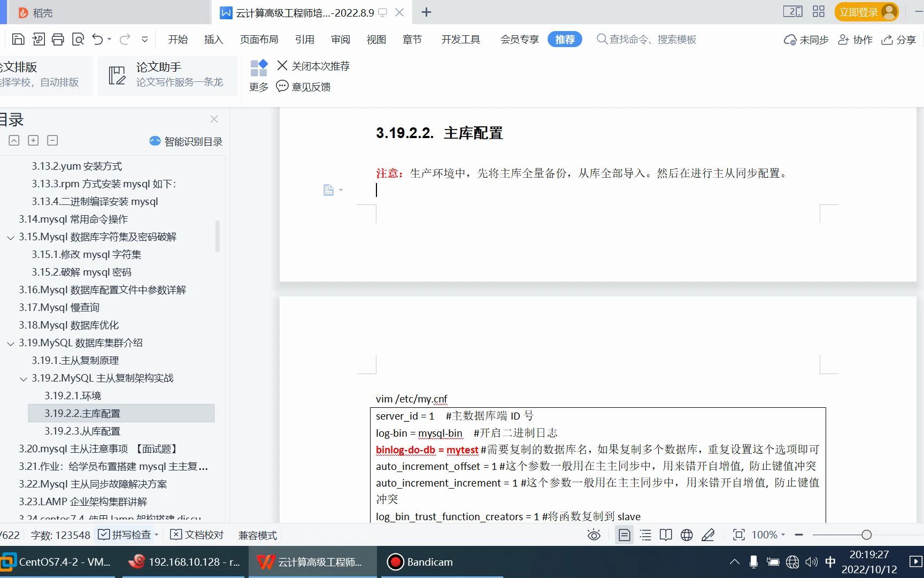Screen dimensions: 924x578
Task: Click the navigation pane scrollbar thumb
Action: 217,235
